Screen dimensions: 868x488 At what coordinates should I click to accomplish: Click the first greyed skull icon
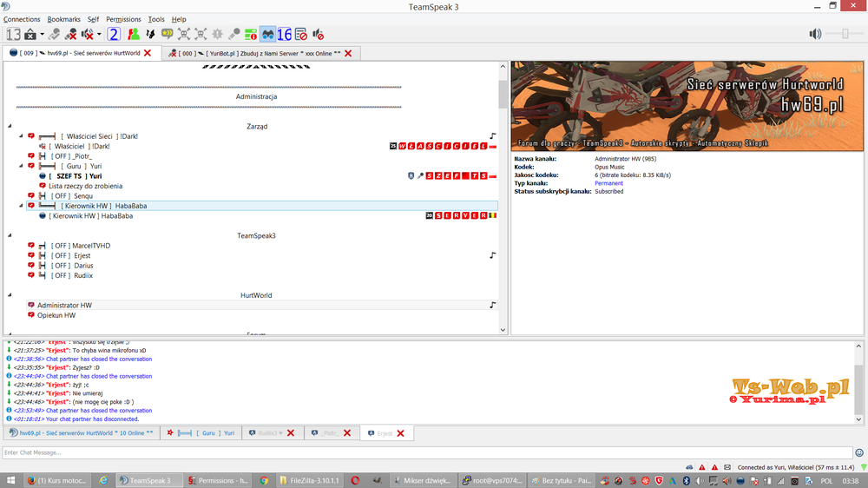tap(184, 35)
